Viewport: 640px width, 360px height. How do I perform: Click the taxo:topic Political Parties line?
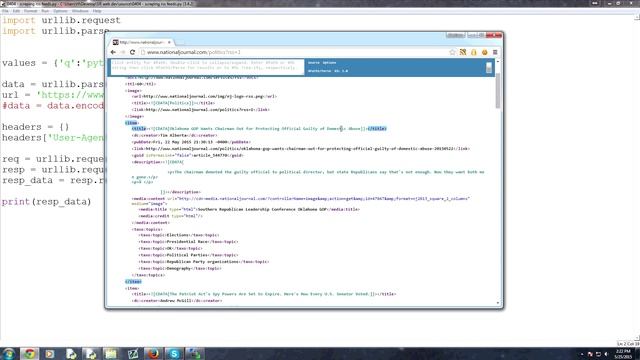(x=188, y=255)
